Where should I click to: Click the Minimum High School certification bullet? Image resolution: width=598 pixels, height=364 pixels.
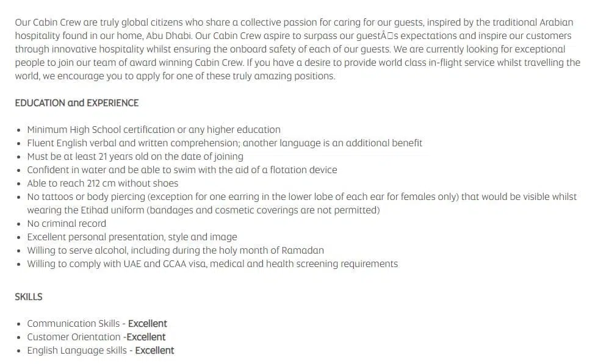(154, 130)
